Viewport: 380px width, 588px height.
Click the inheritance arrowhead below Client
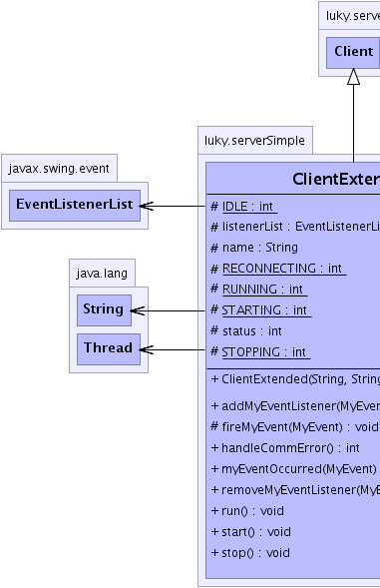tap(353, 77)
